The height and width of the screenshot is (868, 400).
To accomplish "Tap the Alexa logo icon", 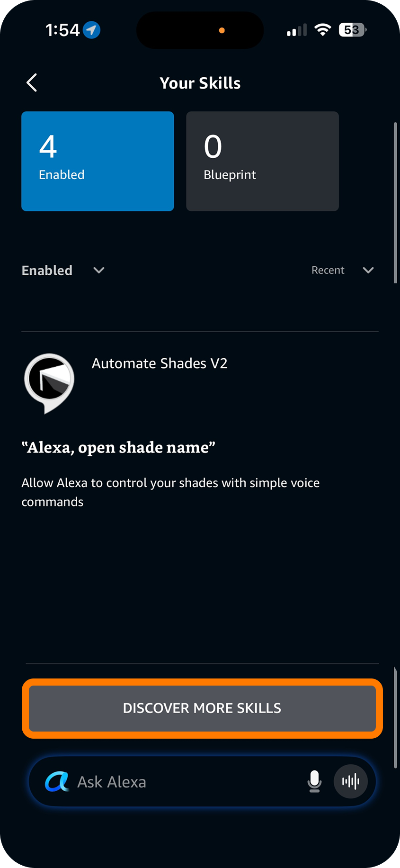I will (x=57, y=781).
